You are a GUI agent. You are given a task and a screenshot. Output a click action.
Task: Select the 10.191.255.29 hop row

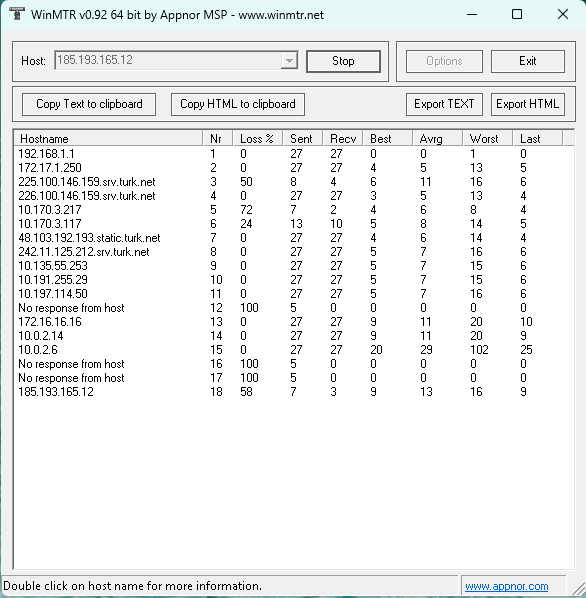pyautogui.click(x=294, y=280)
